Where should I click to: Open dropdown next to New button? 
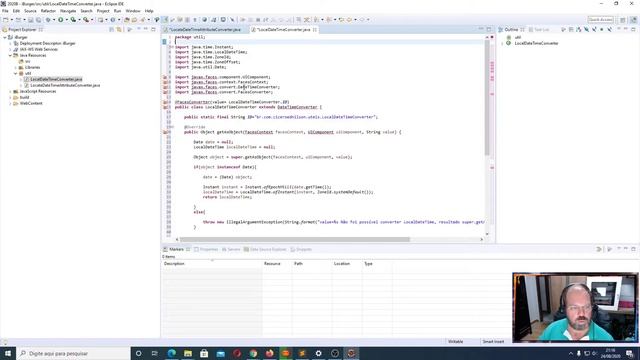tap(11, 20)
